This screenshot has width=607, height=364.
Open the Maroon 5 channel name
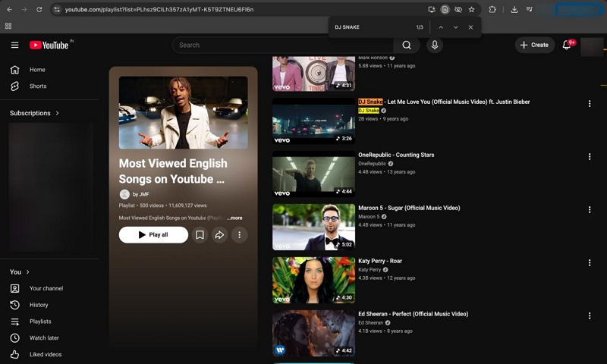[x=369, y=217]
